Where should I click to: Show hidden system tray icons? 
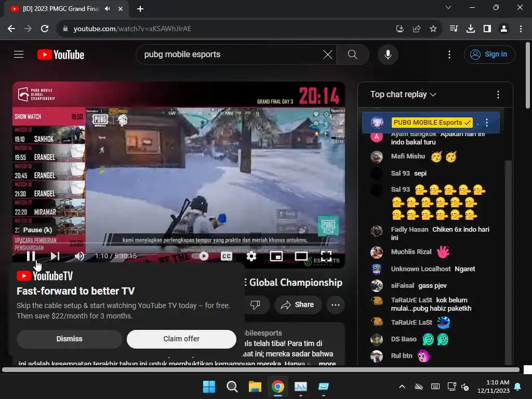(402, 387)
